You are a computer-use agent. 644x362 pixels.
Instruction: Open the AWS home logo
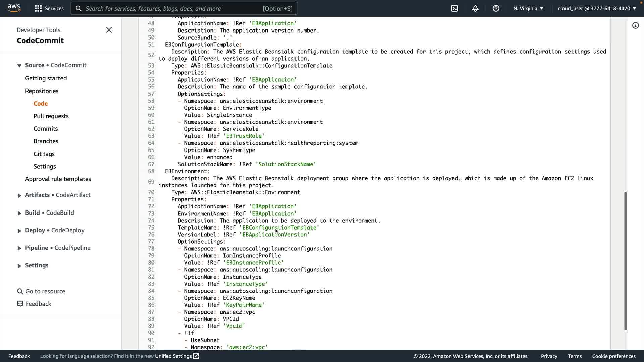click(14, 8)
